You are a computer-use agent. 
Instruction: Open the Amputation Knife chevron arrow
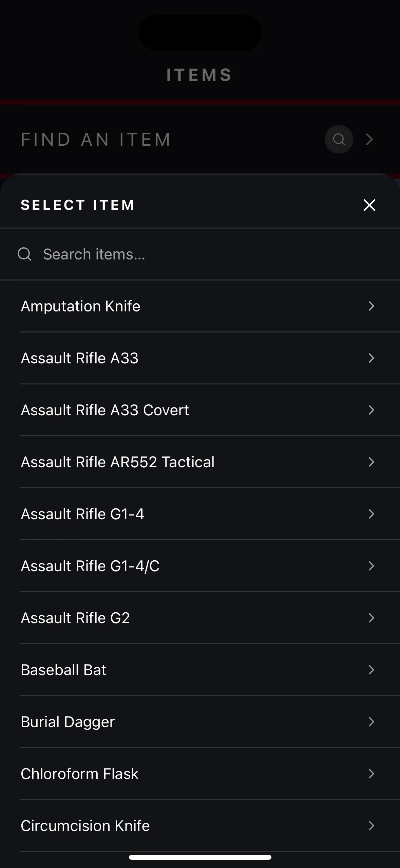(x=371, y=306)
